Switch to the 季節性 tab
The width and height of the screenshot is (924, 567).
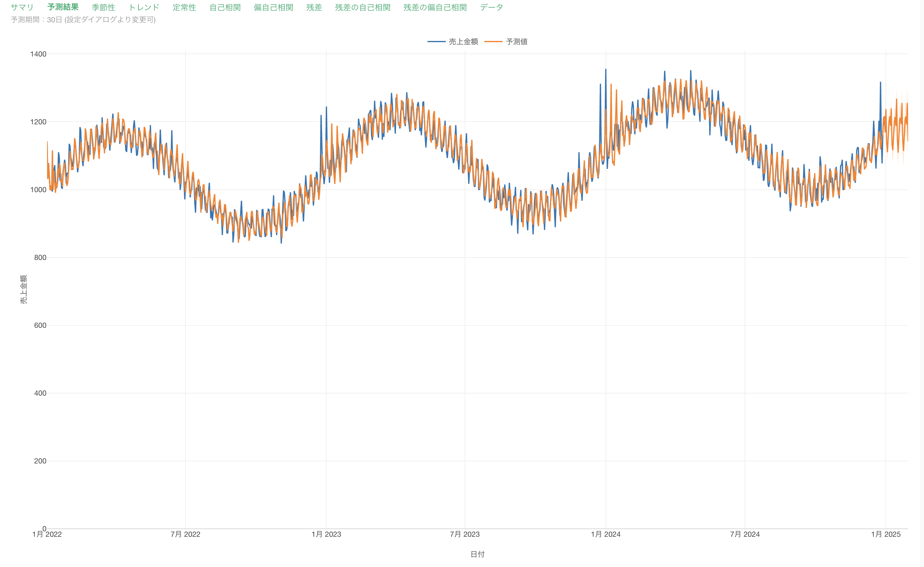104,8
